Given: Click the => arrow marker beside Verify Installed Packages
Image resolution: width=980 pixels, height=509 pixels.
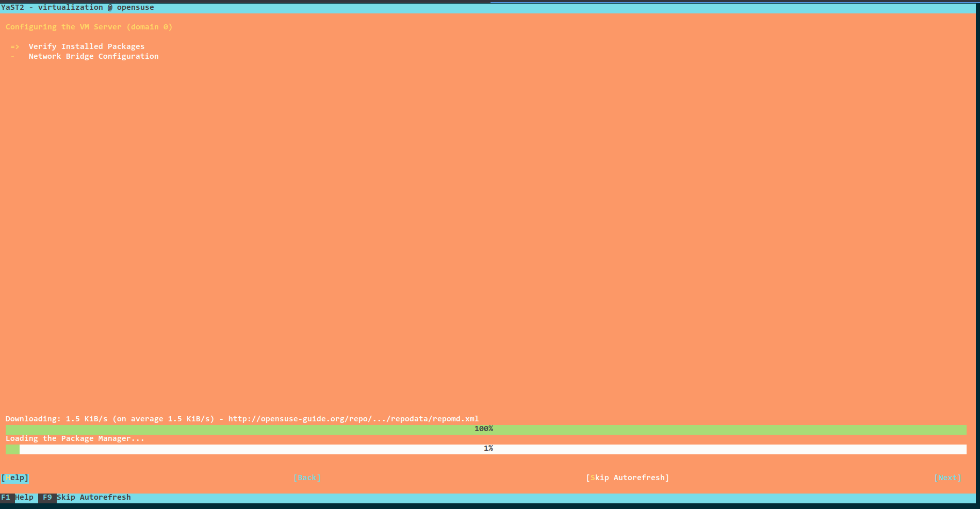Looking at the screenshot, I should point(14,46).
